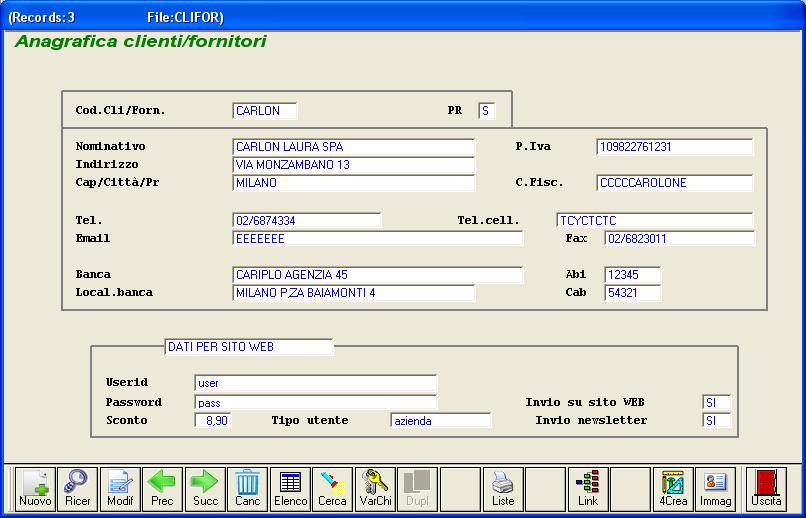
Task: Select the Sconto field 8,90
Action: [213, 421]
